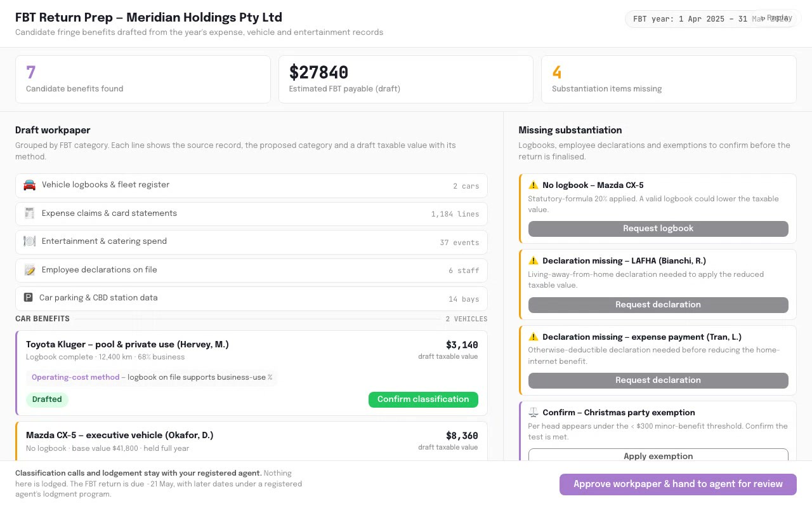Click the Operating-cost method label
812x508 pixels.
[x=75, y=377]
